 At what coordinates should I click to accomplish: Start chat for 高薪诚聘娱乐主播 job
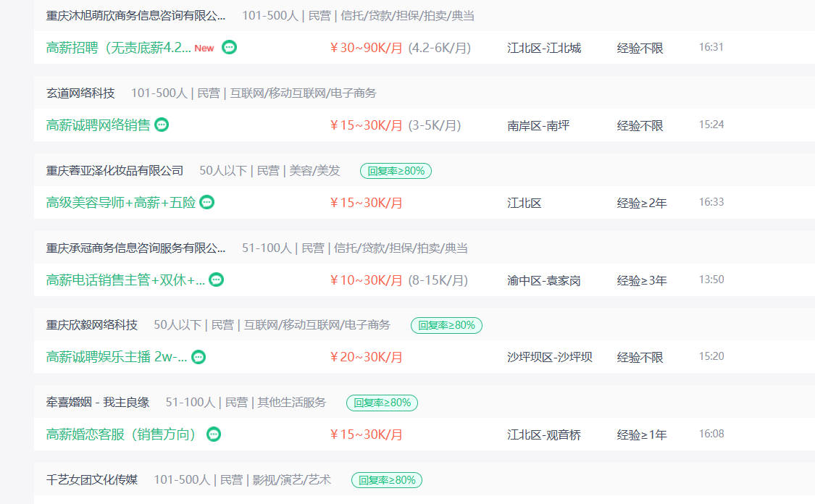click(x=198, y=357)
